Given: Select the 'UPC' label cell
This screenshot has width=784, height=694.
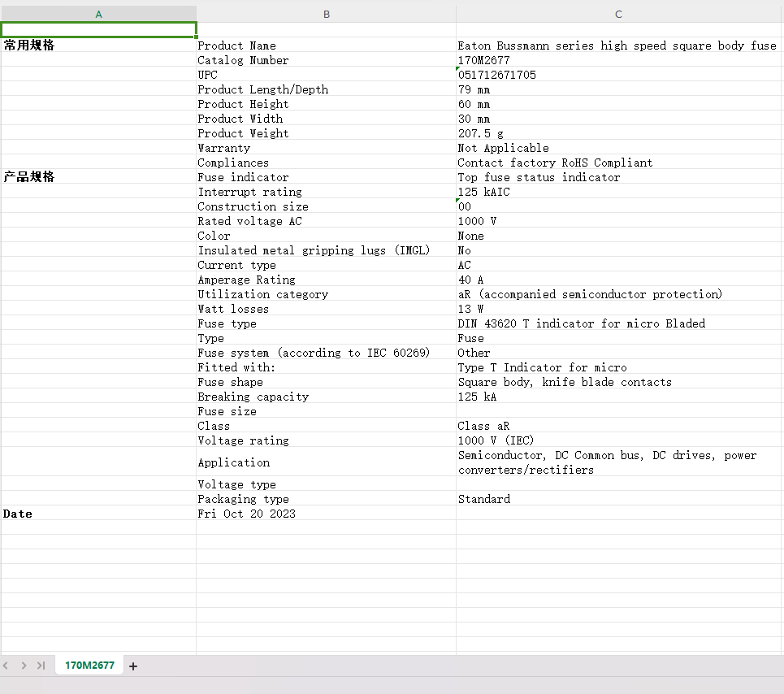Looking at the screenshot, I should coord(326,75).
